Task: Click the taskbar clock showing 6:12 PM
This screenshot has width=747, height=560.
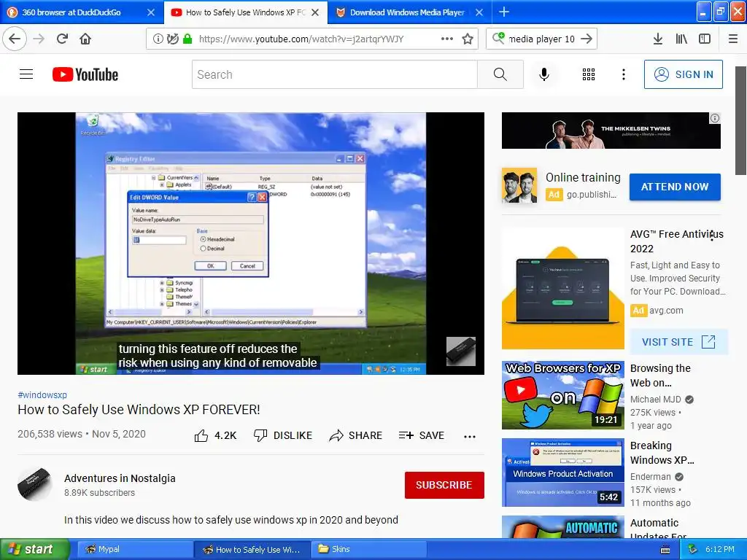Action: pyautogui.click(x=719, y=549)
